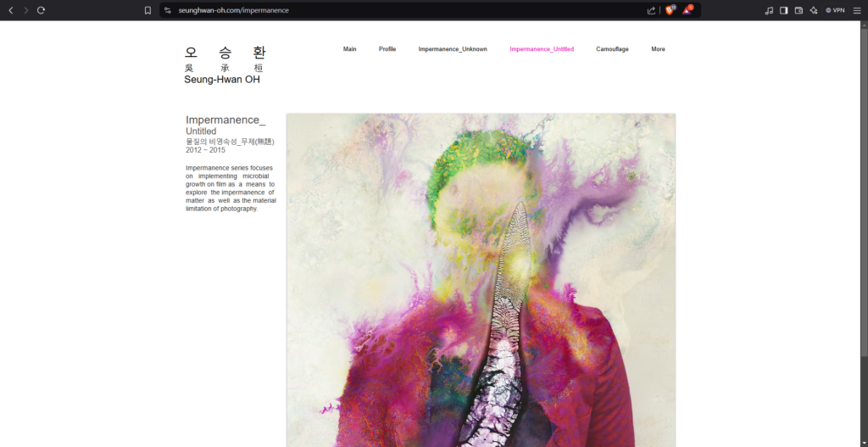The height and width of the screenshot is (447, 868).
Task: Toggle the VPN button
Action: 835,10
